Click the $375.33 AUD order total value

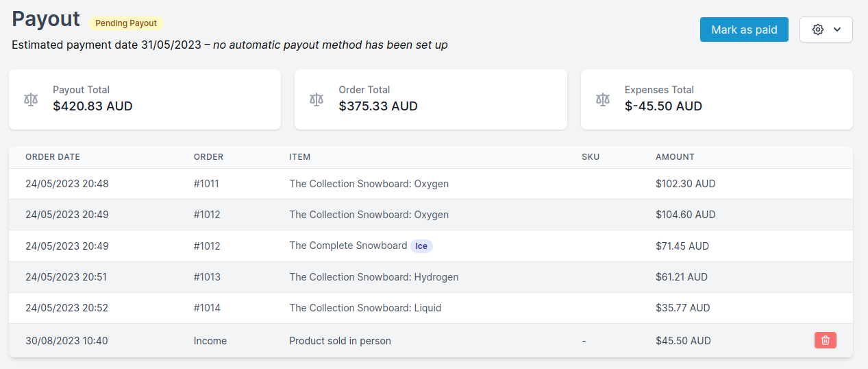[x=378, y=106]
